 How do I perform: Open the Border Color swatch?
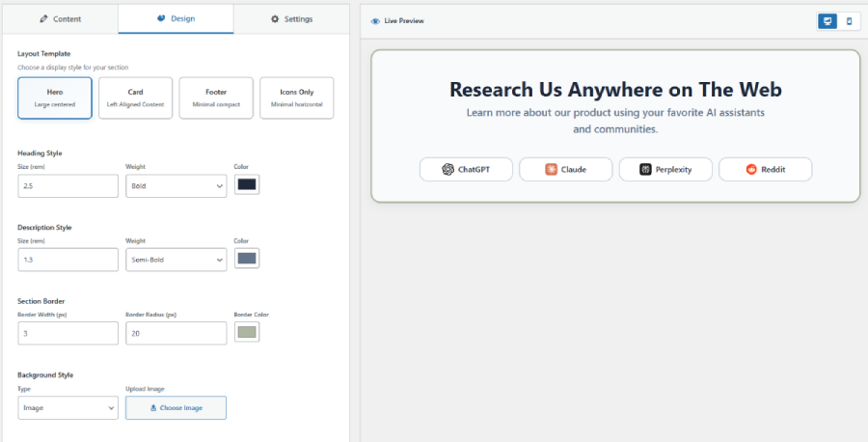247,332
